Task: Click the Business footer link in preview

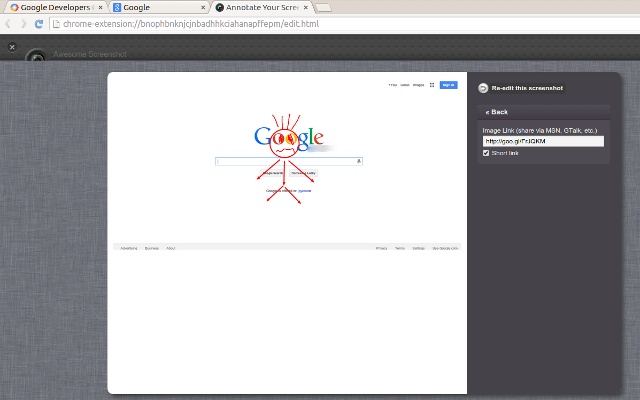Action: tap(151, 248)
